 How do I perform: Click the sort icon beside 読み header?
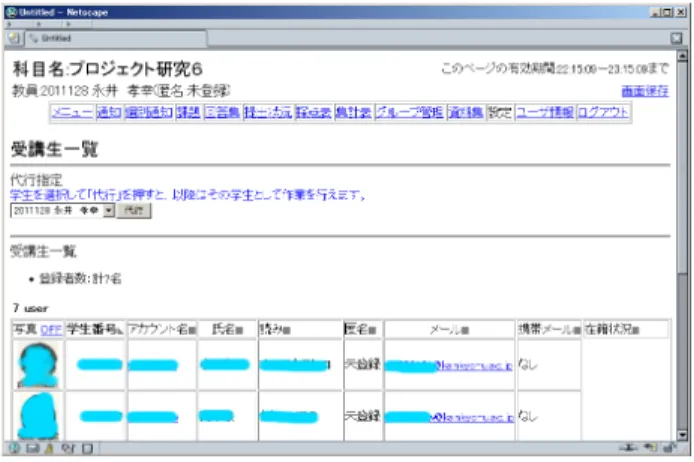point(287,331)
